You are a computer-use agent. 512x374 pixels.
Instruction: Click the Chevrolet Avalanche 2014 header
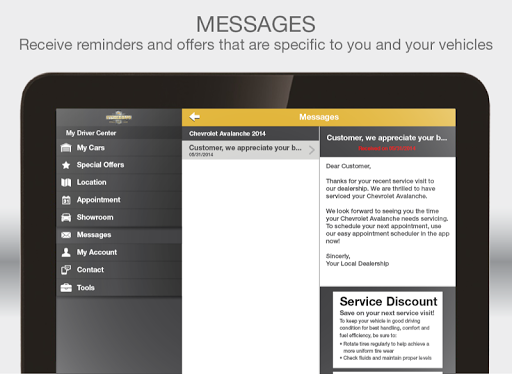pos(251,134)
